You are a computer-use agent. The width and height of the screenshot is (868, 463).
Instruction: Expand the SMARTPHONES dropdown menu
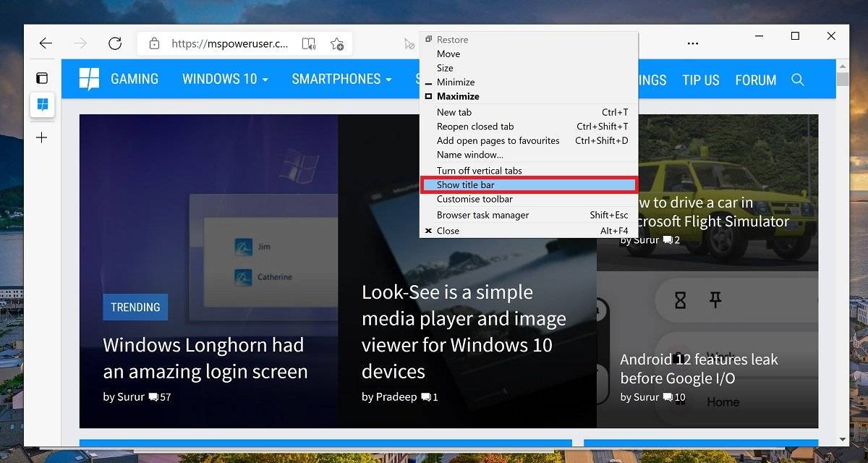pos(341,80)
